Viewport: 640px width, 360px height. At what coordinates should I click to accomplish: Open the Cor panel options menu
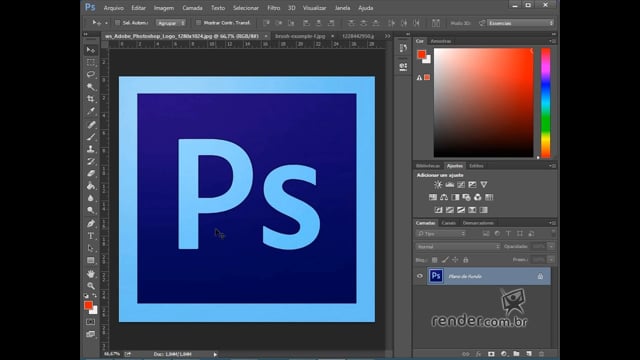552,41
